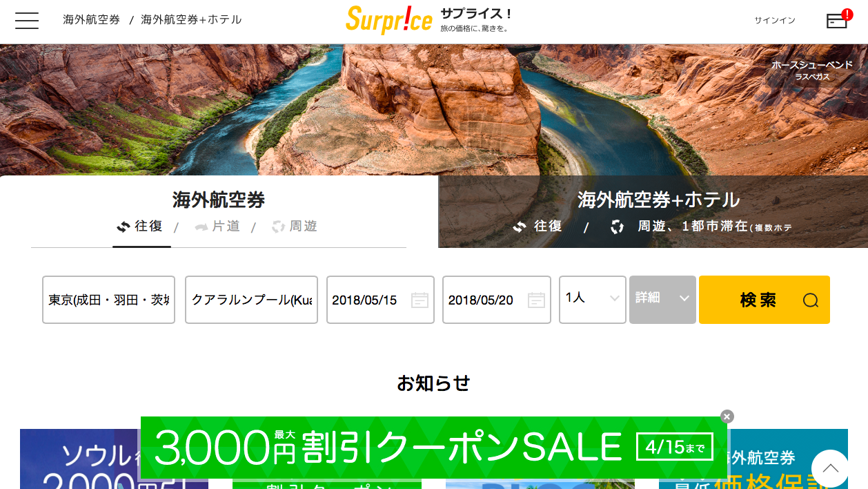Click the クアラルンプール destination field

tap(251, 300)
